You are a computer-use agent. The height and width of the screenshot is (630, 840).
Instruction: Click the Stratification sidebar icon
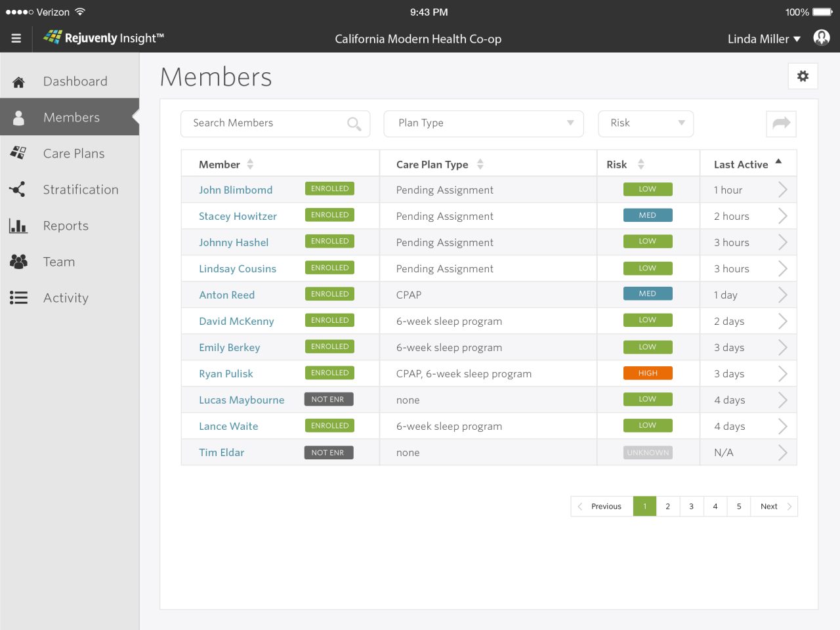(18, 190)
